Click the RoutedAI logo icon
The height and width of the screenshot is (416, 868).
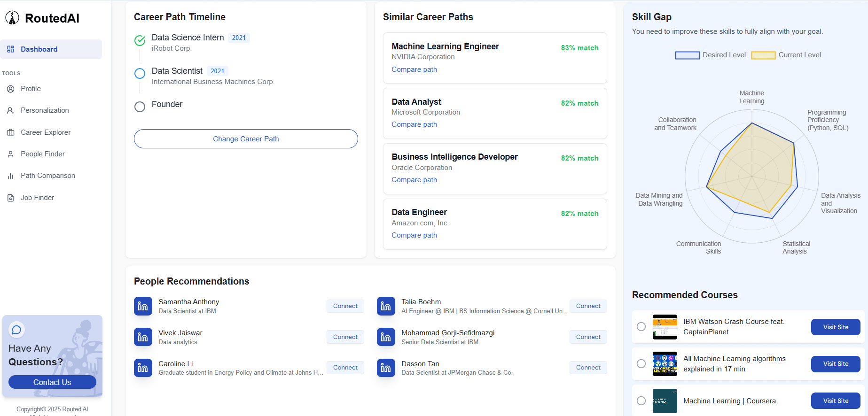click(x=12, y=18)
